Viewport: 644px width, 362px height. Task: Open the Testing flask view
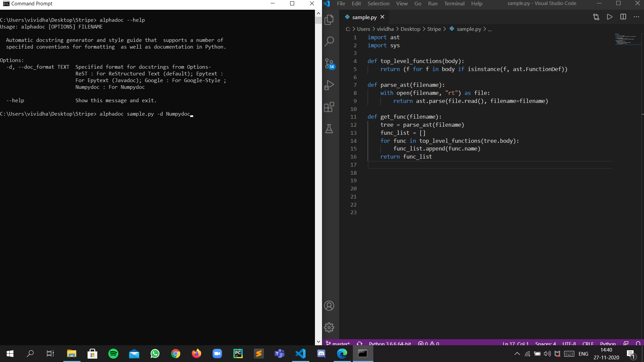tap(329, 129)
